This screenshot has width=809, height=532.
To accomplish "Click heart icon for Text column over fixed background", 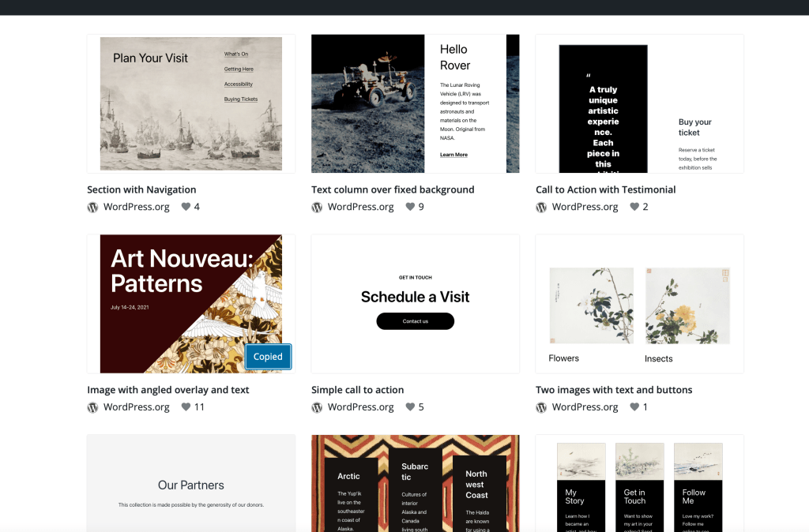I will (410, 207).
